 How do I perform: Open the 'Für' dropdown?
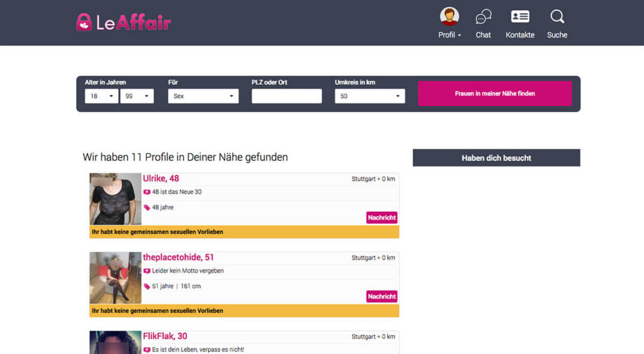203,96
